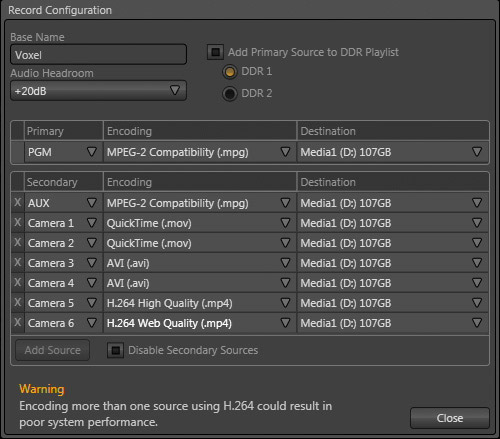This screenshot has width=500, height=439.
Task: Remove the Camera 6 source with X
Action: [x=18, y=322]
